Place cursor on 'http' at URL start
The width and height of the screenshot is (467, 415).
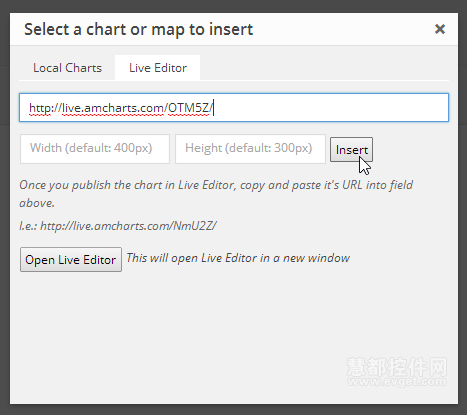(40, 108)
